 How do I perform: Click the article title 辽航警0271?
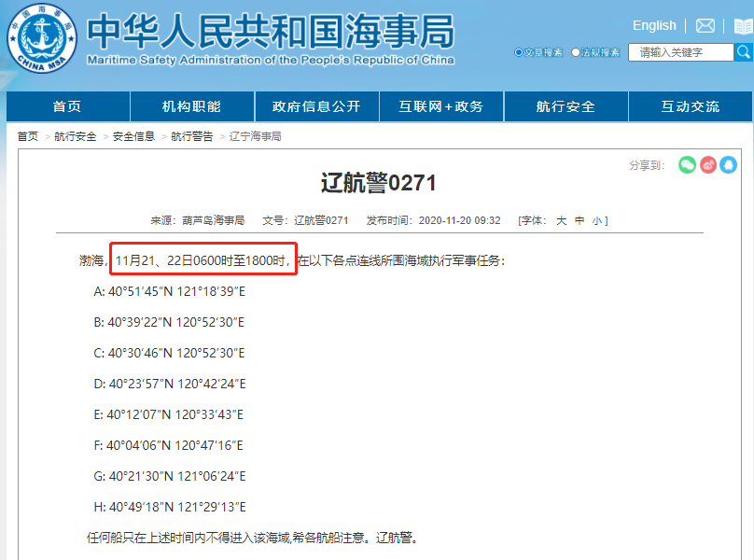[x=379, y=183]
